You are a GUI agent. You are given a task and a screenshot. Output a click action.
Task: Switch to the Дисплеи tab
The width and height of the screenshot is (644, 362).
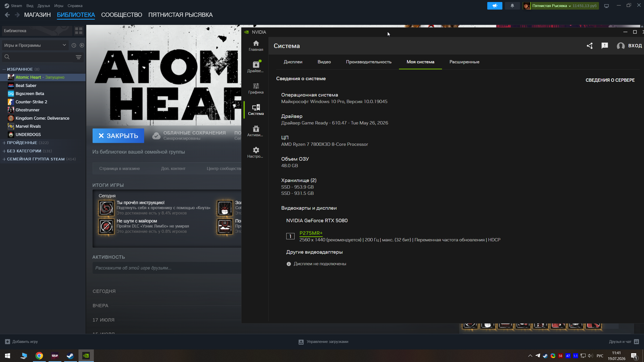(293, 62)
